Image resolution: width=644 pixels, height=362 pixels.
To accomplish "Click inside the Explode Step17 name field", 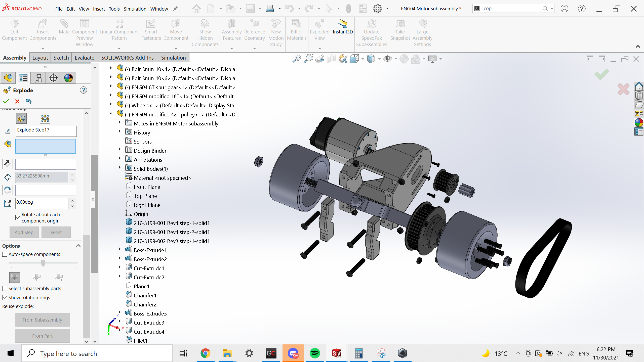I will coord(46,131).
